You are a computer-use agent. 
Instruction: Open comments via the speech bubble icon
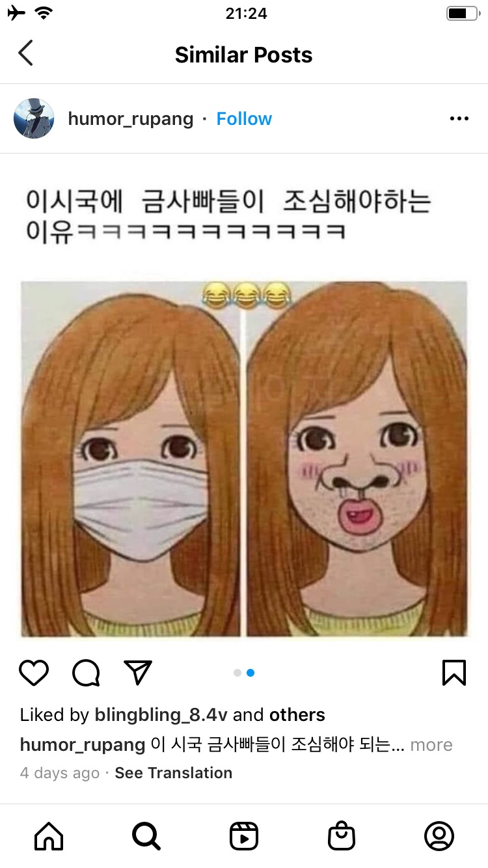86,673
